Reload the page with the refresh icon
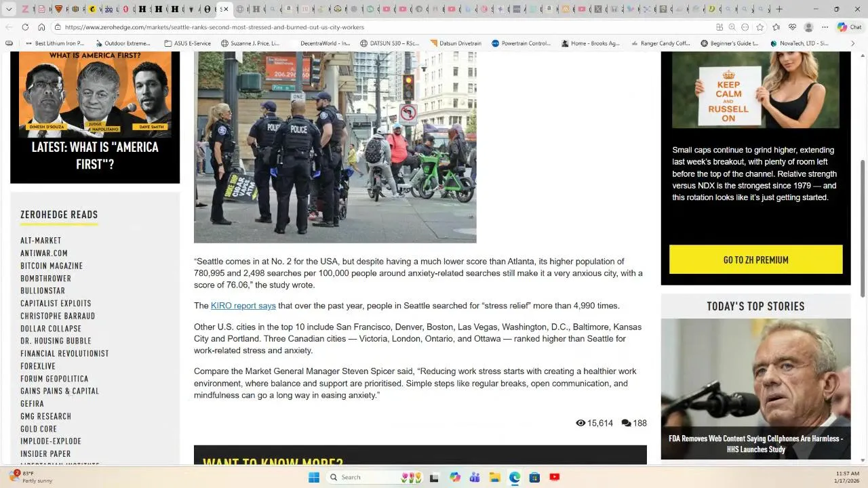Viewport: 868px width, 488px height. tap(25, 27)
